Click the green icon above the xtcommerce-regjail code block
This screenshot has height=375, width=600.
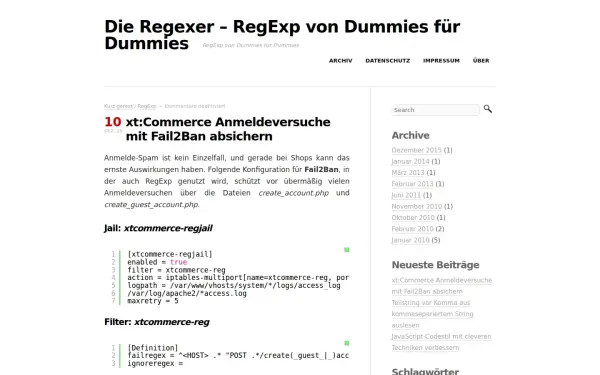coord(347,250)
